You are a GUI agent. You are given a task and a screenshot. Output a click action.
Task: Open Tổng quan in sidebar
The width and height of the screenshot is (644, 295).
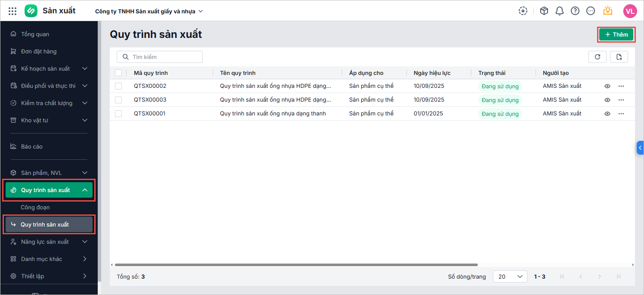pos(49,34)
